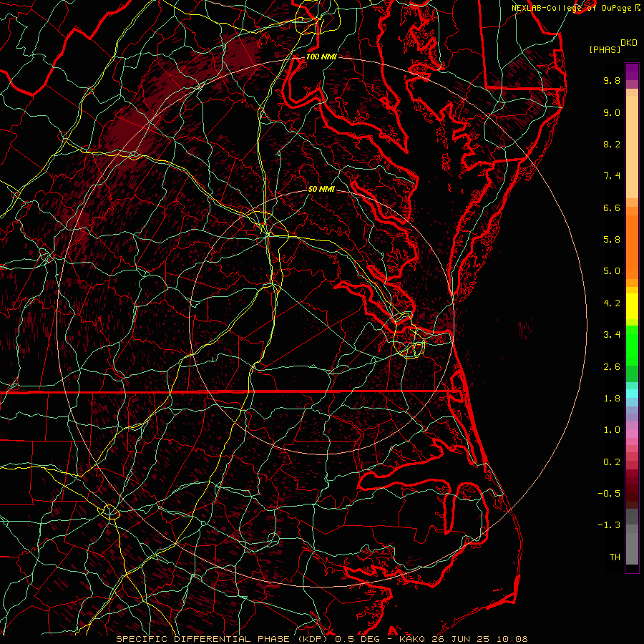The width and height of the screenshot is (644, 644).
Task: Click the TH threshold label
Action: [x=615, y=557]
